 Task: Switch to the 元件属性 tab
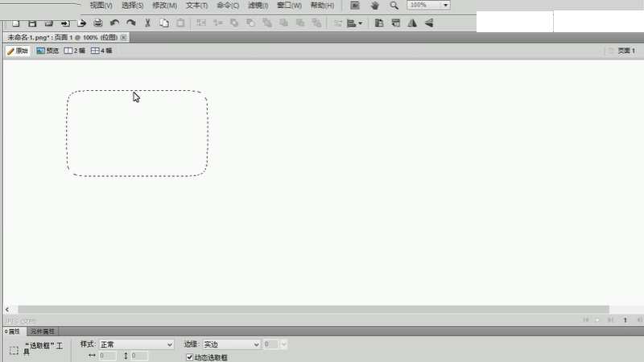coord(43,331)
